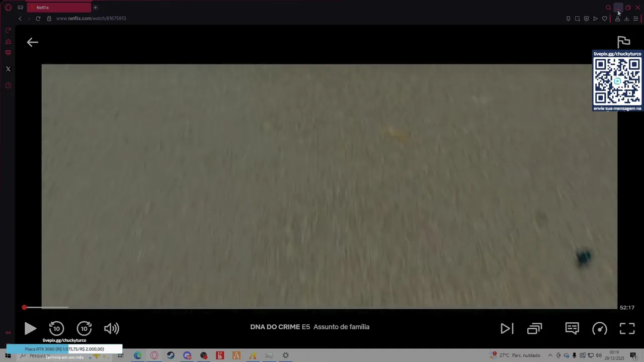Viewport: 644px width, 362px height.
Task: Open the Windows Start menu
Action: (x=8, y=355)
